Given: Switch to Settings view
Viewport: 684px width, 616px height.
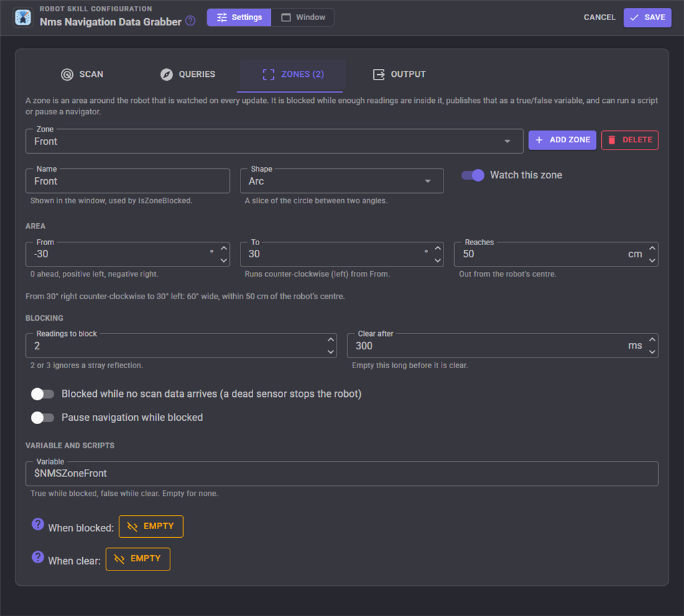Looking at the screenshot, I should pyautogui.click(x=239, y=17).
